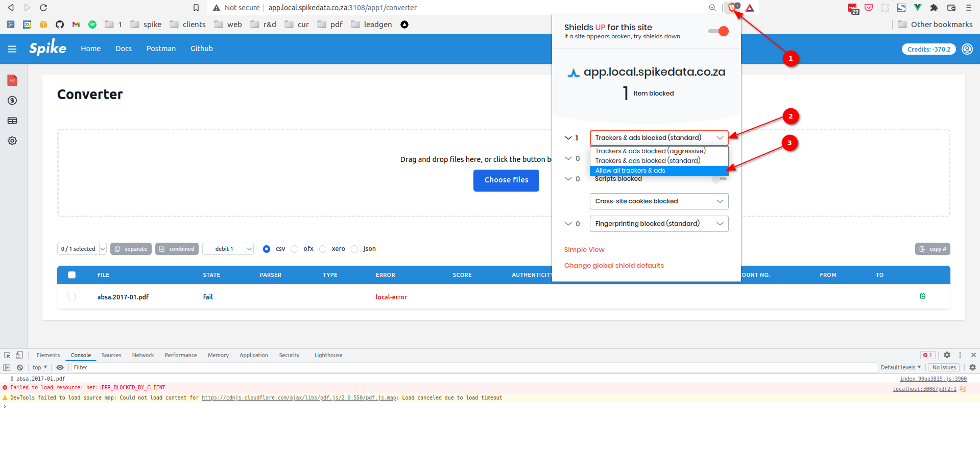Image resolution: width=980 pixels, height=468 pixels.
Task: Click the console Filter input field
Action: [460, 367]
